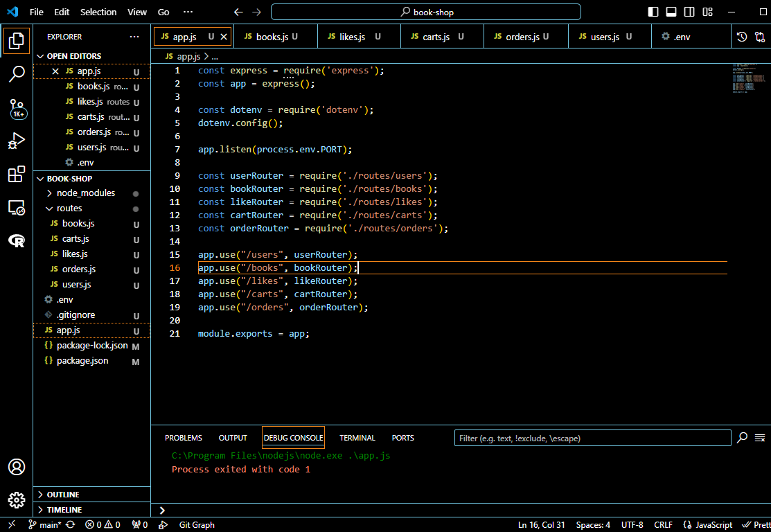Expand the node_modules folder
Screen dimensions: 771x532
coord(91,193)
